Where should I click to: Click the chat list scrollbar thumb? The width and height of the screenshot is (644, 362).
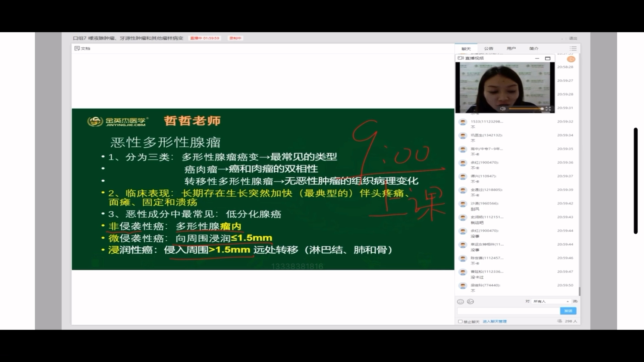(579, 291)
